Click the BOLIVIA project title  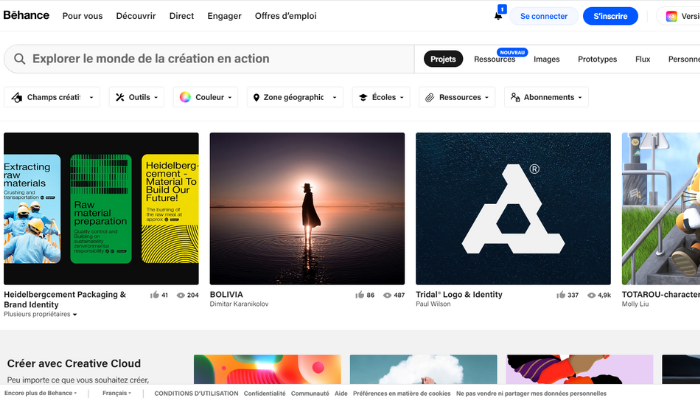(226, 295)
